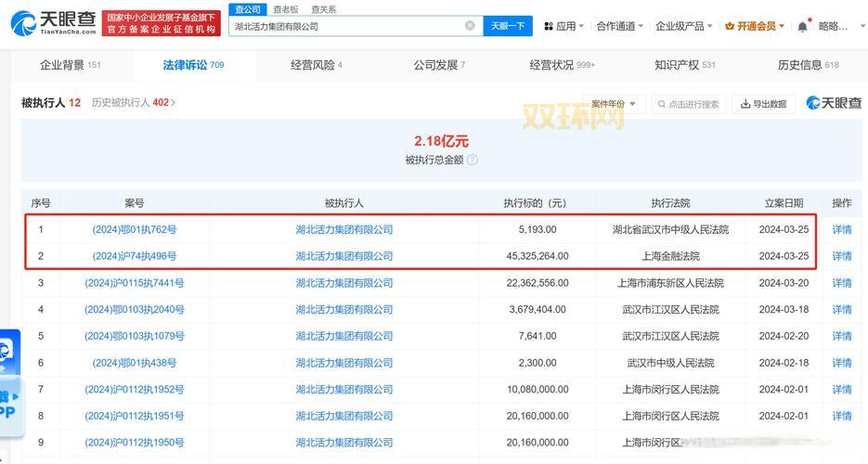This screenshot has width=868, height=464.
Task: Select the 被执行人 12 heading
Action: pos(51,102)
